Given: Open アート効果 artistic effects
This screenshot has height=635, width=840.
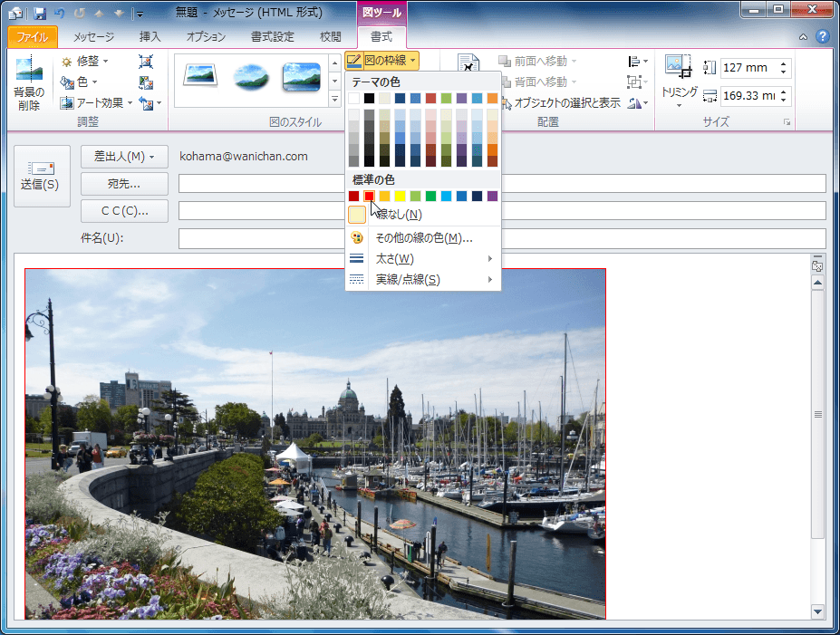Looking at the screenshot, I should click(x=96, y=102).
